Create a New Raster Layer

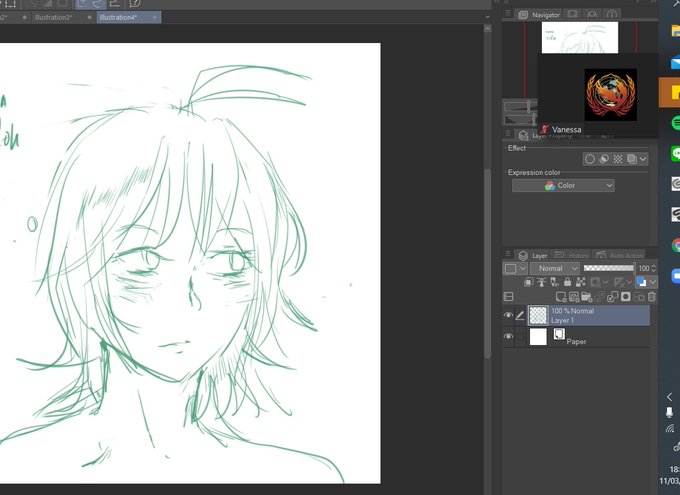tap(561, 297)
